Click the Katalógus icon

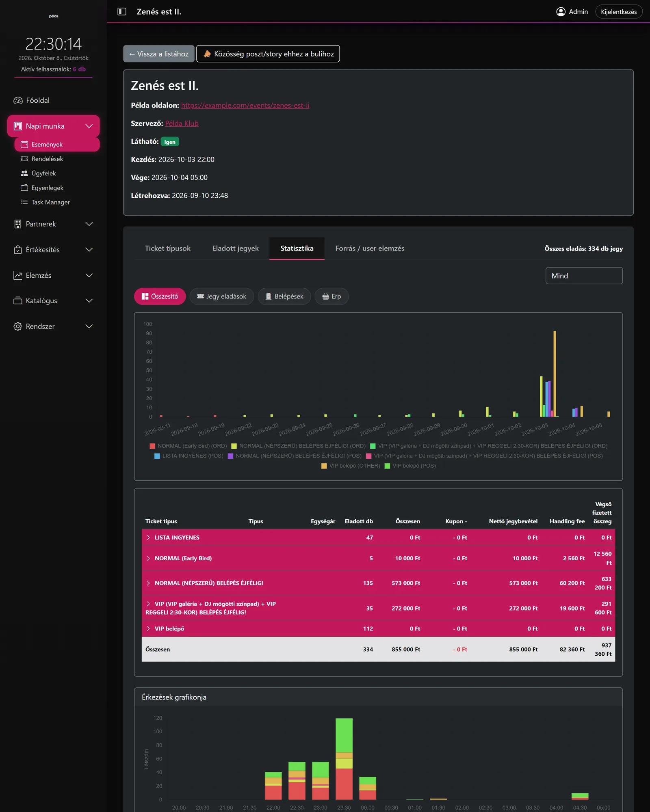(18, 300)
